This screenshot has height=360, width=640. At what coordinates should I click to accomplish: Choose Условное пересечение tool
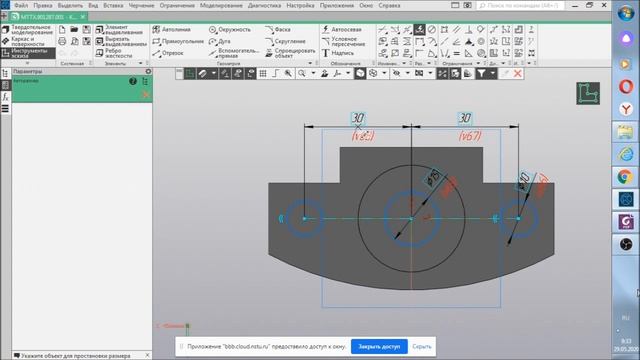tap(343, 41)
